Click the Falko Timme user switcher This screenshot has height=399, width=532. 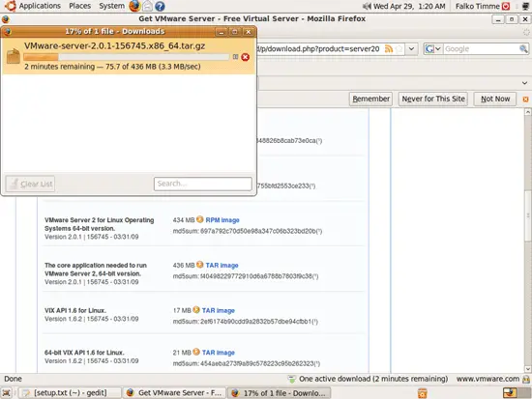coord(478,6)
